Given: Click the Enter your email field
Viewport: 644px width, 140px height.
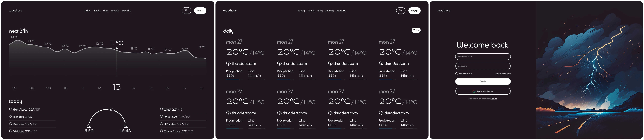Looking at the screenshot, I should [483, 56].
